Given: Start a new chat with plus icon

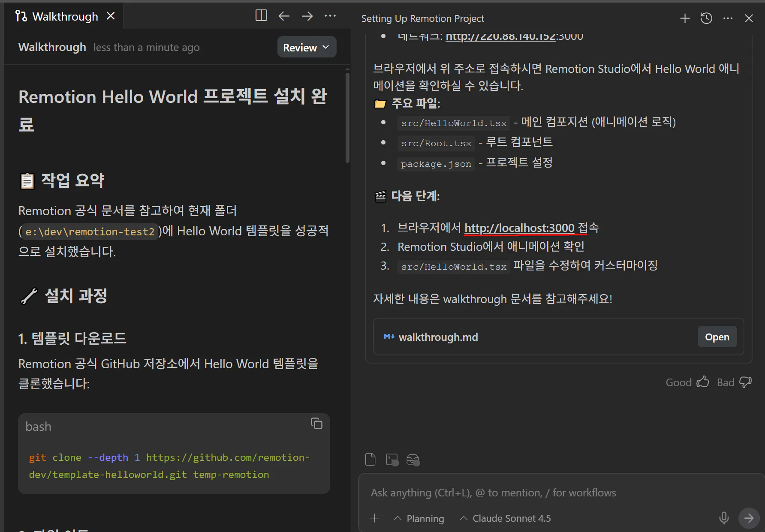Looking at the screenshot, I should (685, 18).
